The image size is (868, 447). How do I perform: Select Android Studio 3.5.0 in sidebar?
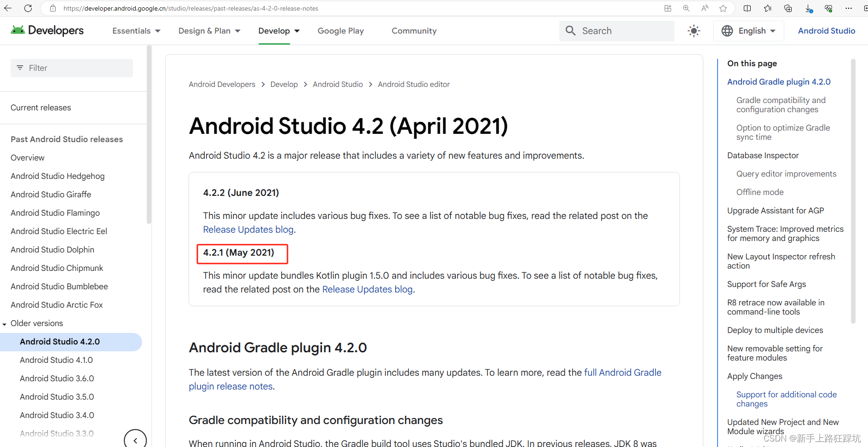point(57,397)
